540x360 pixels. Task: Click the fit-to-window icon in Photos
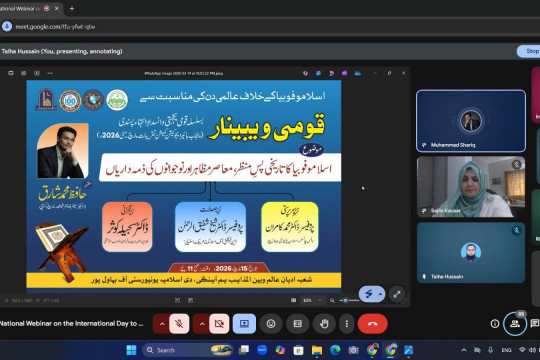[x=177, y=300]
